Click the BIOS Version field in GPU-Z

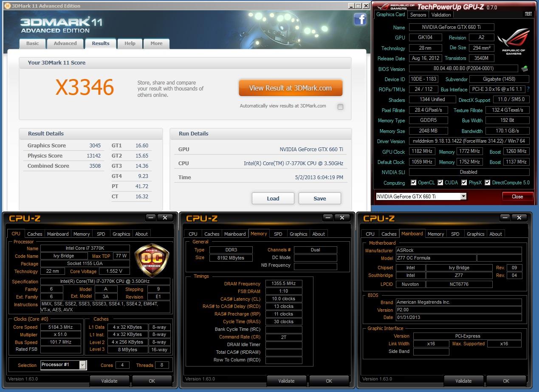(463, 68)
